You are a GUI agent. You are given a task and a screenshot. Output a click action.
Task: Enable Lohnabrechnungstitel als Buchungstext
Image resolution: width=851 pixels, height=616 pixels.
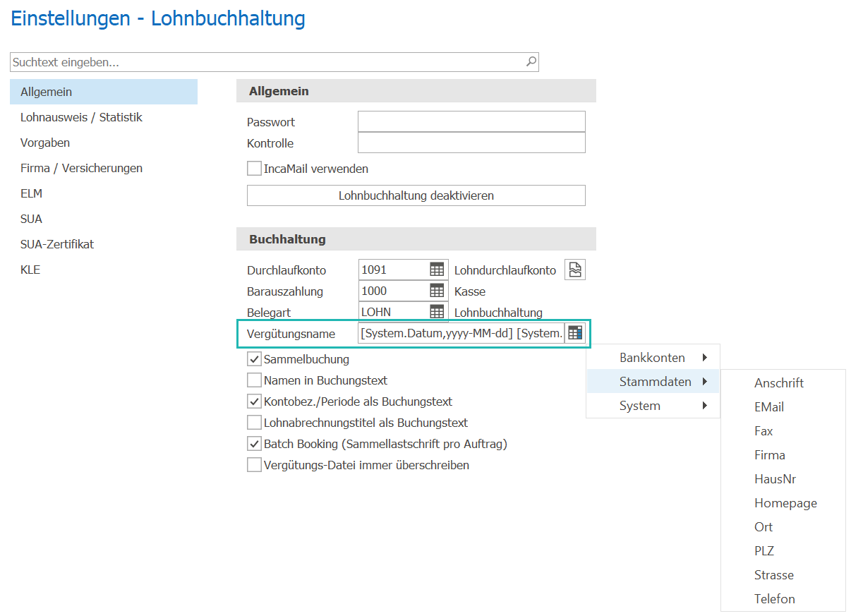pos(254,423)
